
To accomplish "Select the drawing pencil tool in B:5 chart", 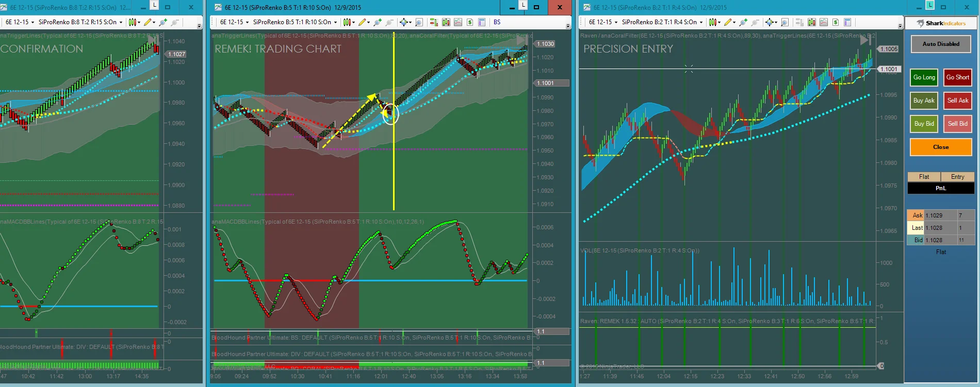I will click(x=363, y=22).
